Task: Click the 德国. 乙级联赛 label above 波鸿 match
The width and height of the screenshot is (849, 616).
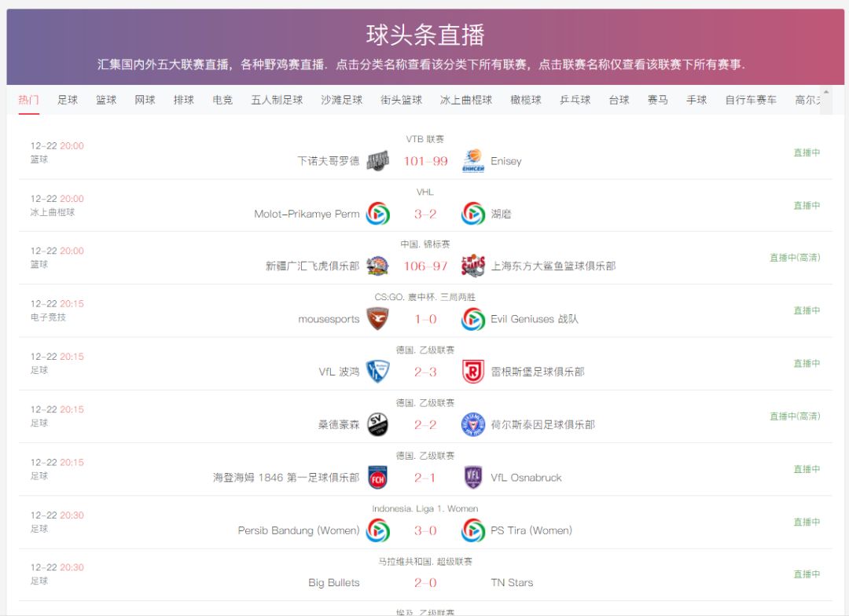Action: pos(425,350)
